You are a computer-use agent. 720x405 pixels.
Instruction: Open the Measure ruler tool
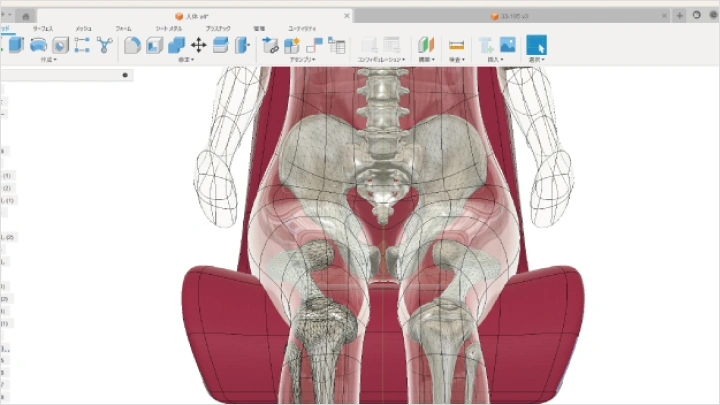tap(456, 45)
